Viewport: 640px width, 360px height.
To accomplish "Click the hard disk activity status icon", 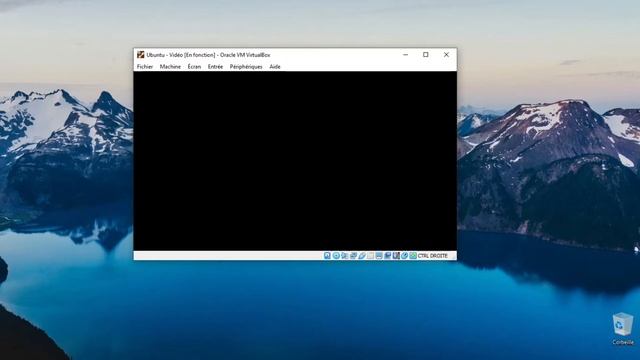I will tap(327, 256).
